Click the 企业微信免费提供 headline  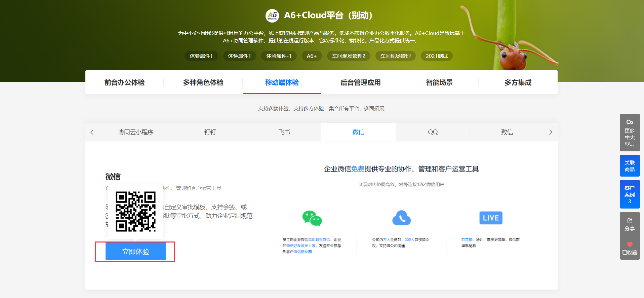(401, 169)
